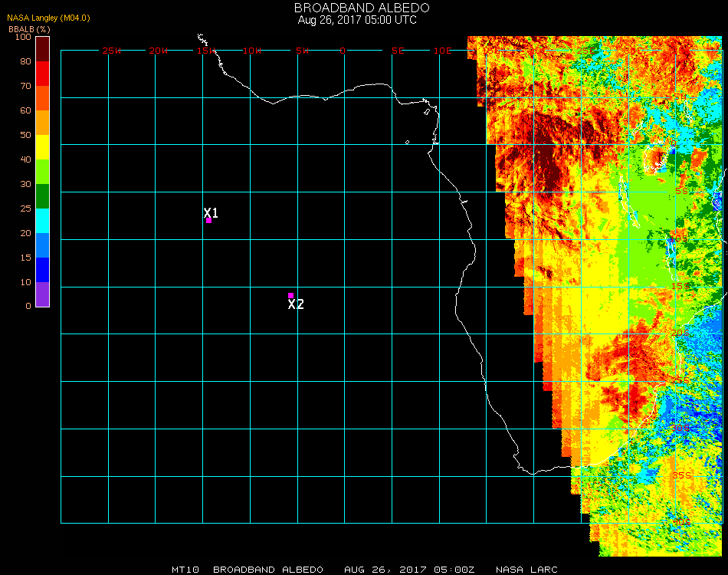Click the 5E longitude label
This screenshot has width=728, height=575.
coord(398,51)
